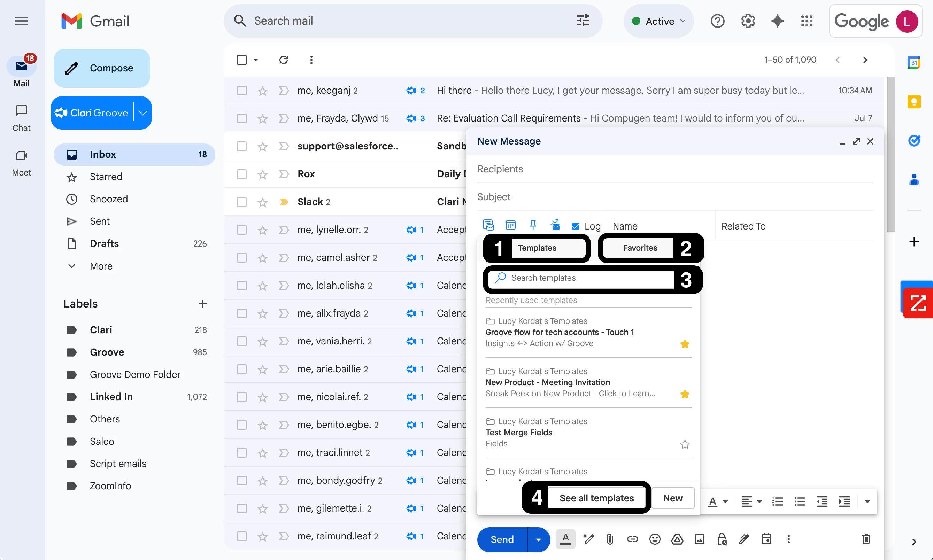Discard draft with the trash icon
The image size is (933, 560).
pos(866,539)
